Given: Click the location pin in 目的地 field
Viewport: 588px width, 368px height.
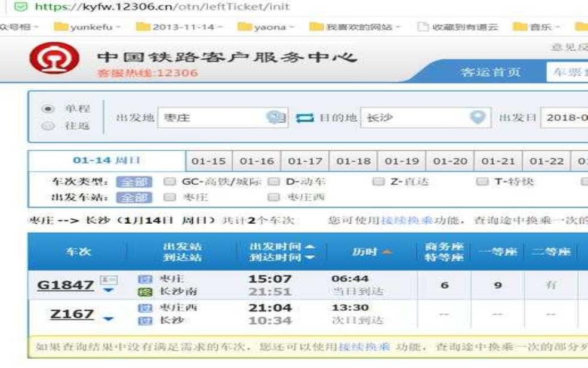Looking at the screenshot, I should point(477,117).
